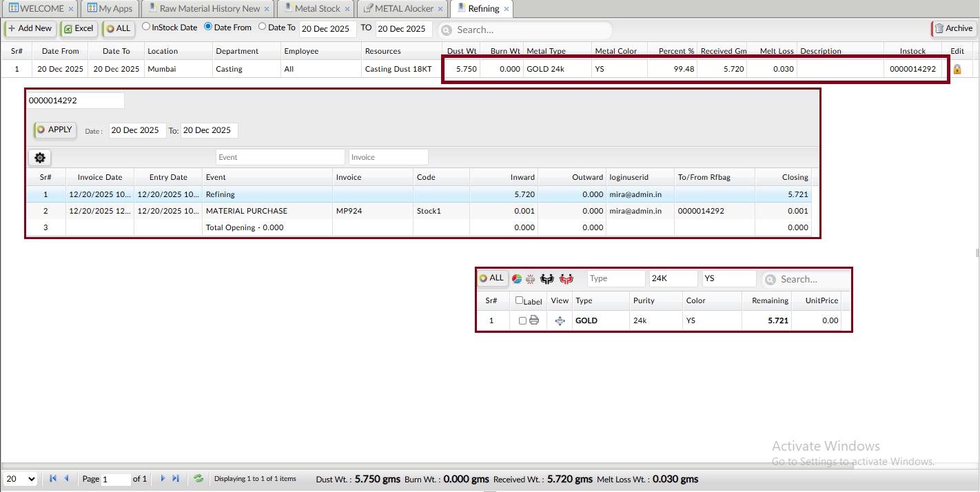The height and width of the screenshot is (492, 980).
Task: Open the View icon for GOLD row
Action: (560, 320)
